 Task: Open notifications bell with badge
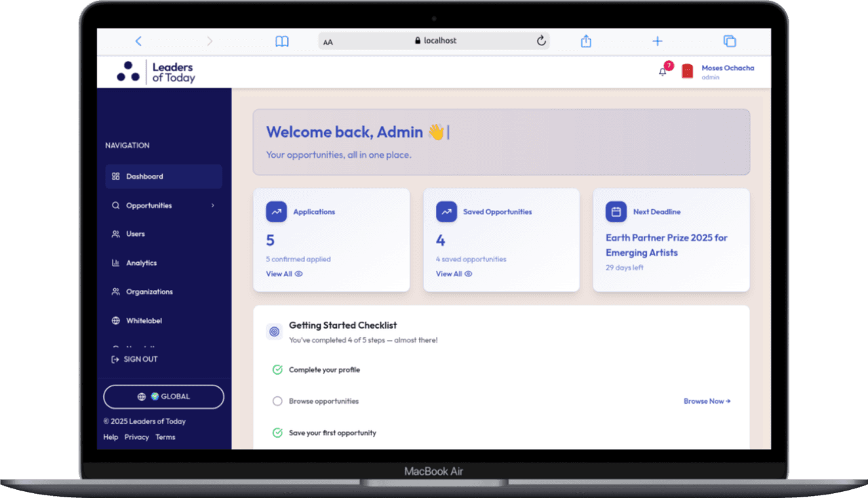(663, 71)
